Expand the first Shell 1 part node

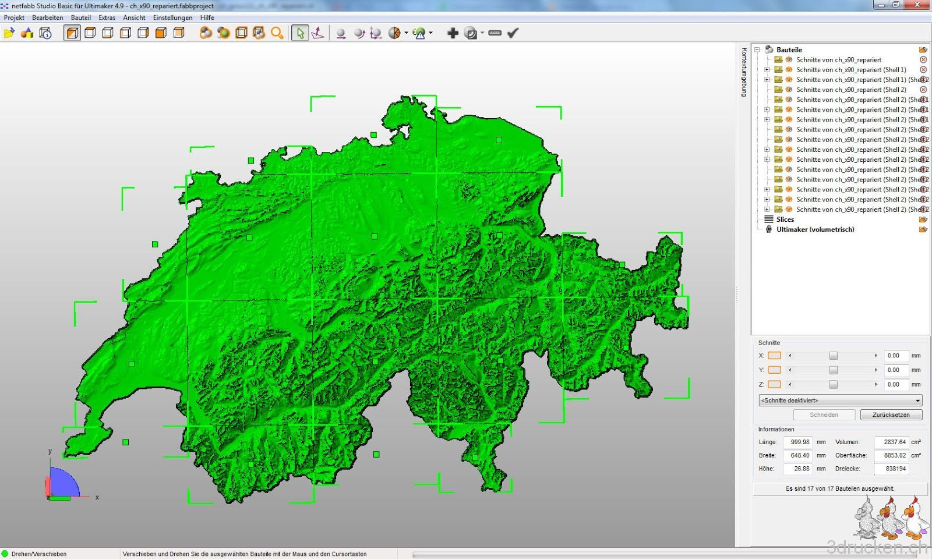767,70
